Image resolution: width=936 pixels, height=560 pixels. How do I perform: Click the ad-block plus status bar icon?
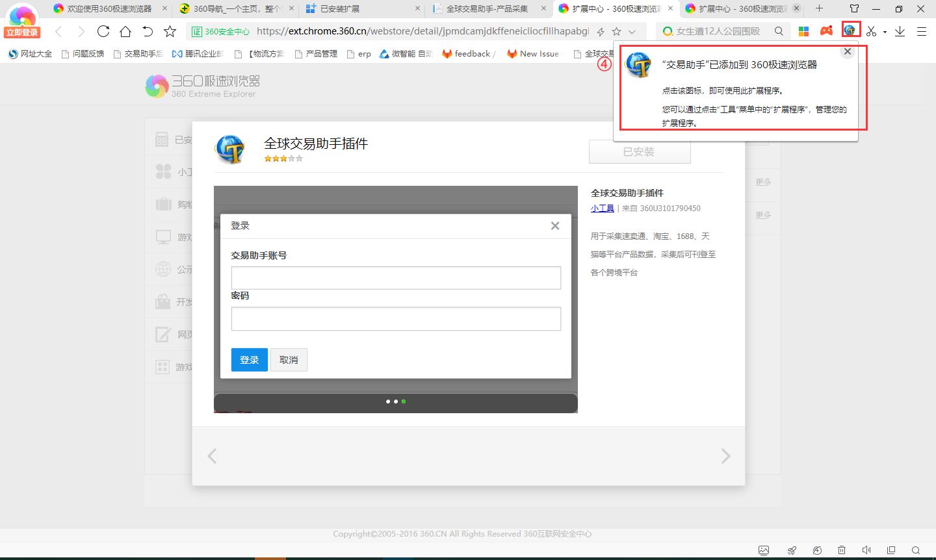coord(817,550)
